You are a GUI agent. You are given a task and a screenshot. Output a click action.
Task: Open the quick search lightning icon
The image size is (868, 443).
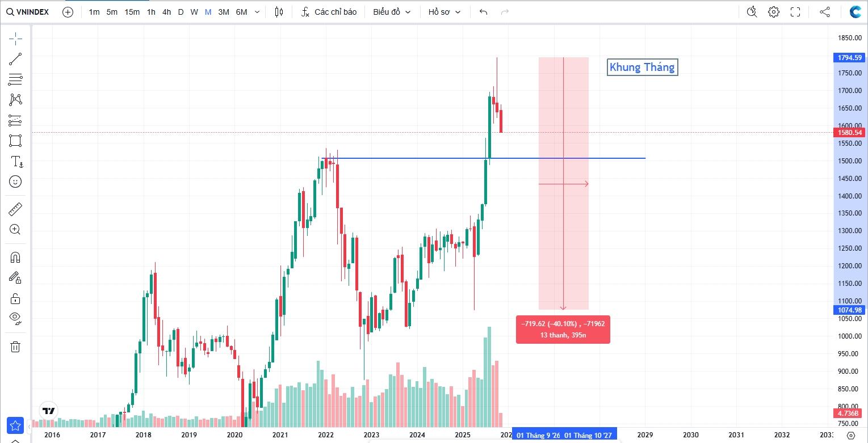coord(752,12)
